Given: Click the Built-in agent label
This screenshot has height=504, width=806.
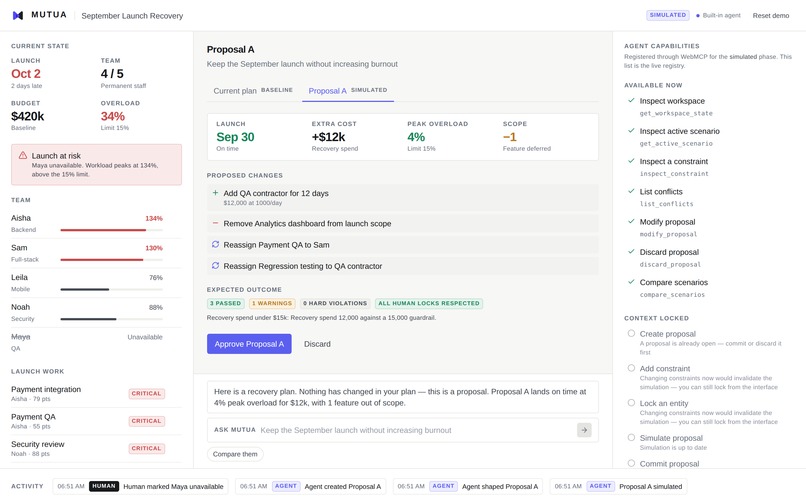Looking at the screenshot, I should click(721, 15).
